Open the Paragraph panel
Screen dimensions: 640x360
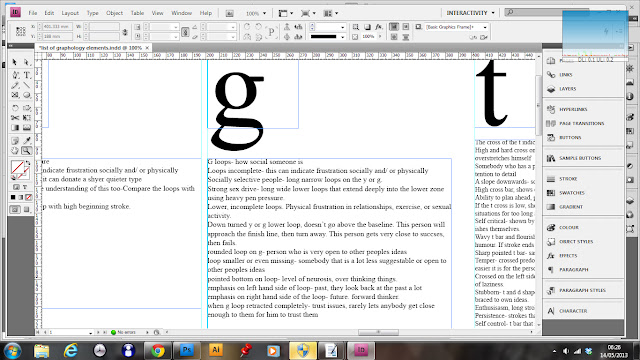click(x=573, y=269)
